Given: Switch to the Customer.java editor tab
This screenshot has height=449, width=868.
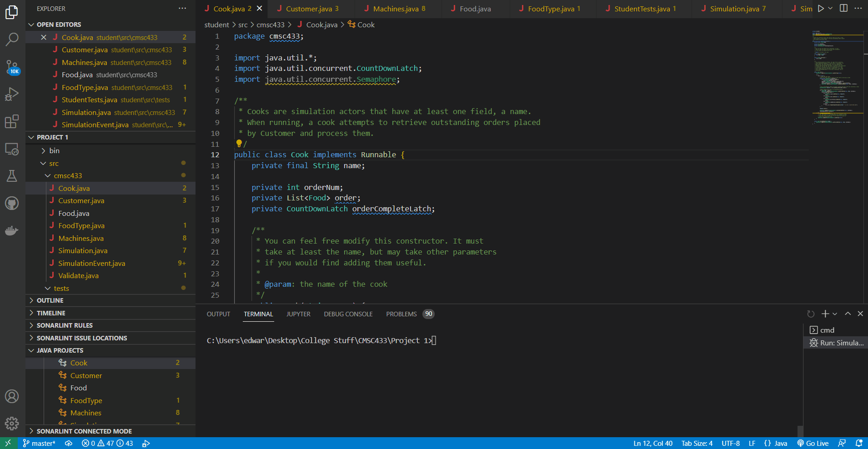Looking at the screenshot, I should (x=309, y=9).
